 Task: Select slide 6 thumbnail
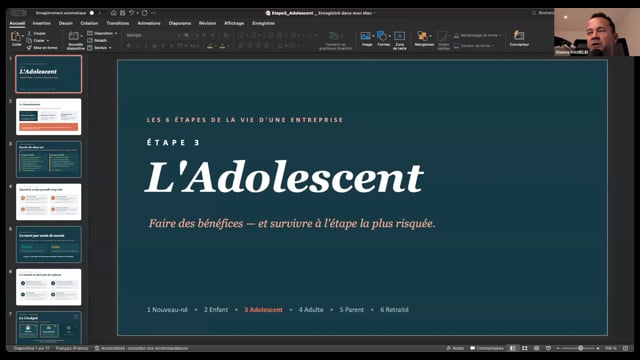[x=49, y=287]
